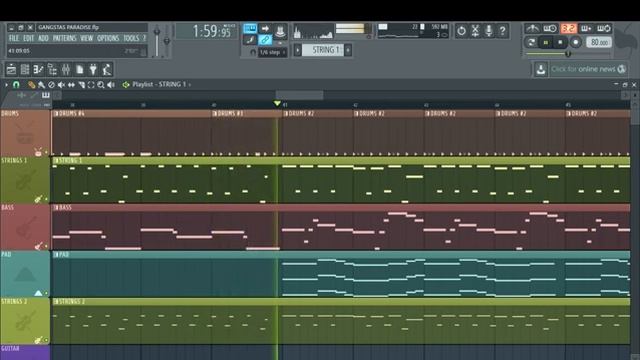Mute the PAD track
Screen dimensions: 640x360
46,293
